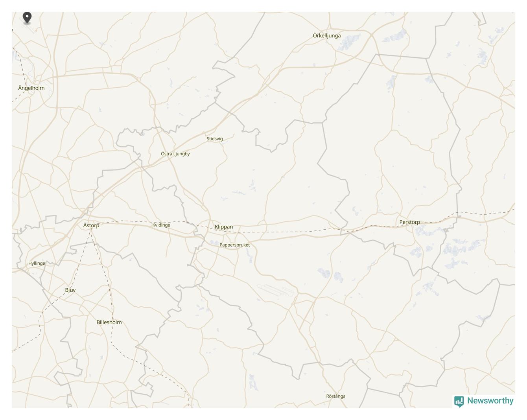
Task: Click the airport runway outline southeast of Klippan
Action: [276, 290]
